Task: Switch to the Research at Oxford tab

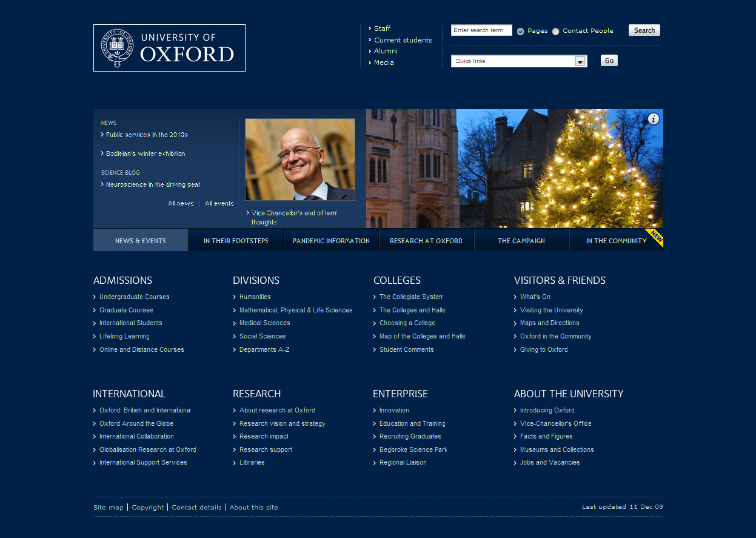Action: click(x=426, y=240)
